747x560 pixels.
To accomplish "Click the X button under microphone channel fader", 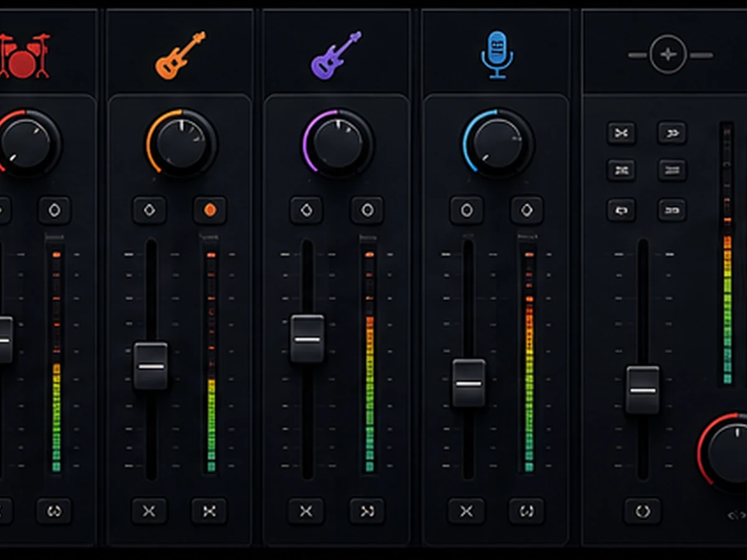I will (x=466, y=511).
